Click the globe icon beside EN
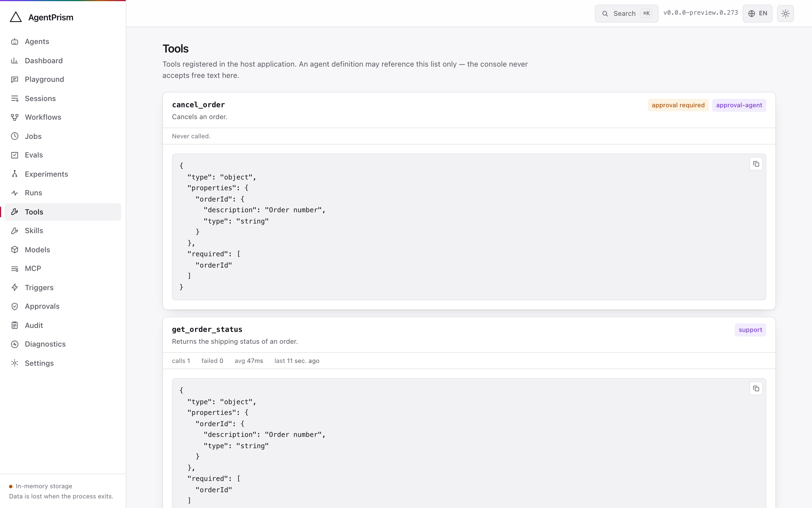This screenshot has width=812, height=508. (x=752, y=14)
